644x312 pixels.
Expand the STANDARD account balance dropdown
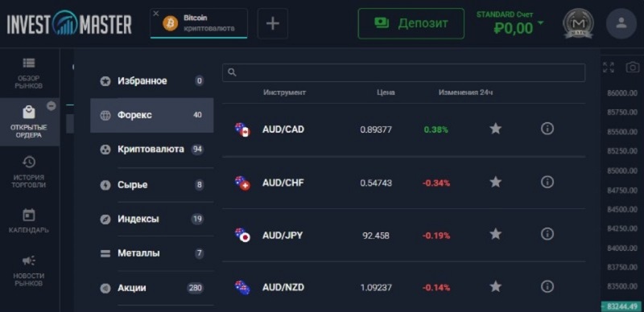(x=540, y=23)
